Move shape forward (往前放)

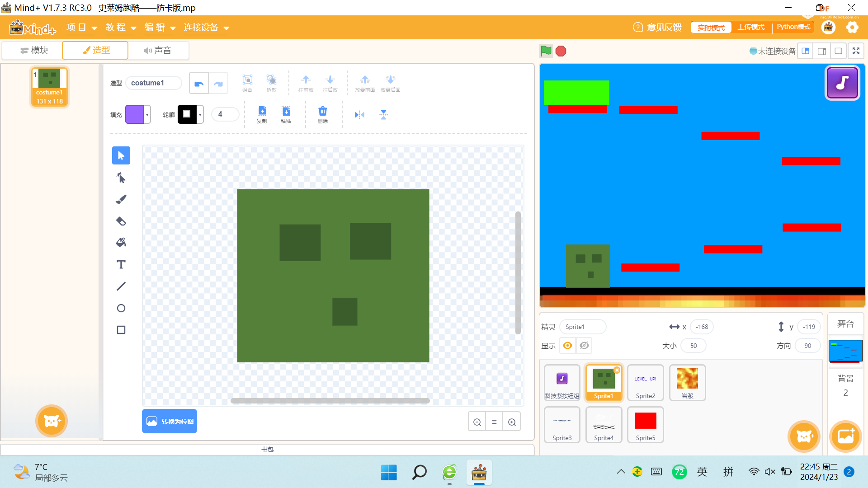(x=306, y=83)
